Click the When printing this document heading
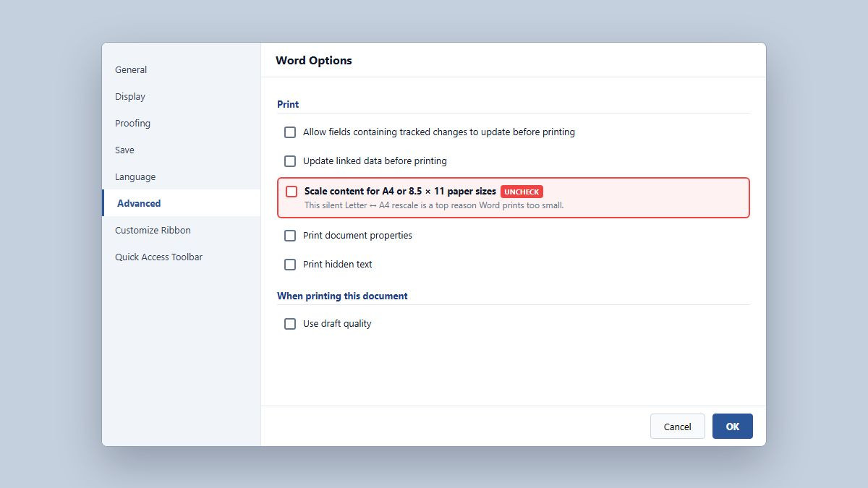The width and height of the screenshot is (868, 488). point(342,296)
